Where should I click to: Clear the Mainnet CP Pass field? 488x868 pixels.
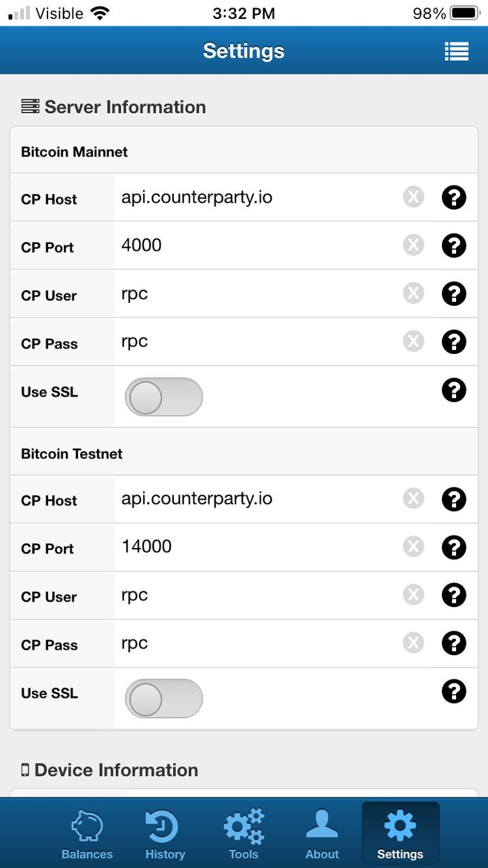click(413, 341)
